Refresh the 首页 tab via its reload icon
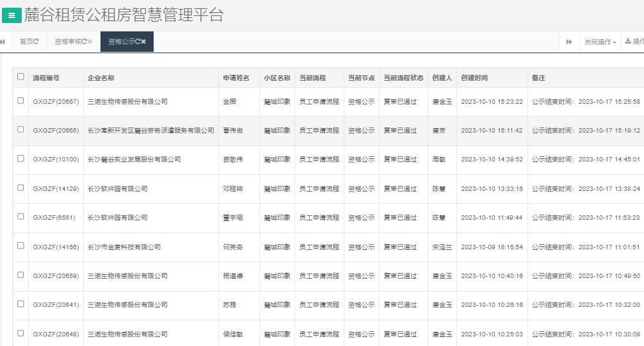 [x=36, y=42]
